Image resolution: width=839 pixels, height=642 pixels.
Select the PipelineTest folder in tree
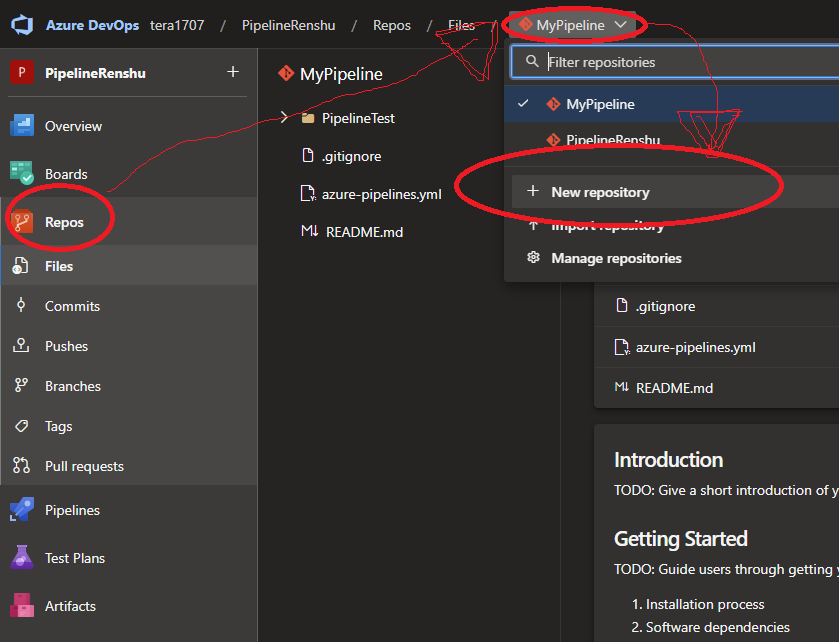coord(358,118)
